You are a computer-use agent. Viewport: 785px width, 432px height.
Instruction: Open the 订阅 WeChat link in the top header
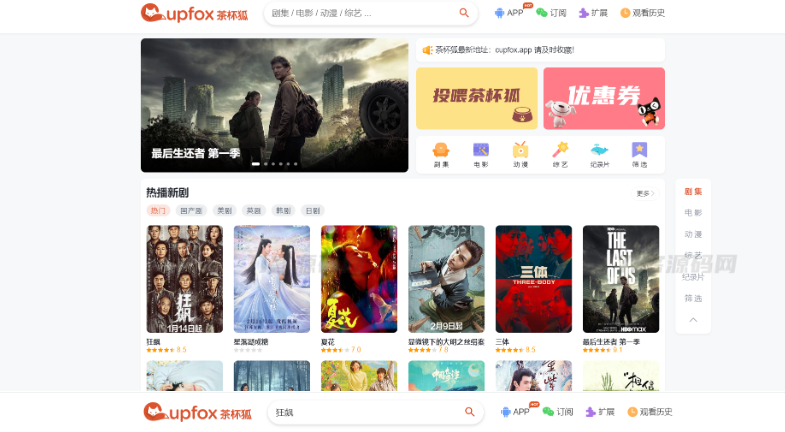[x=551, y=13]
